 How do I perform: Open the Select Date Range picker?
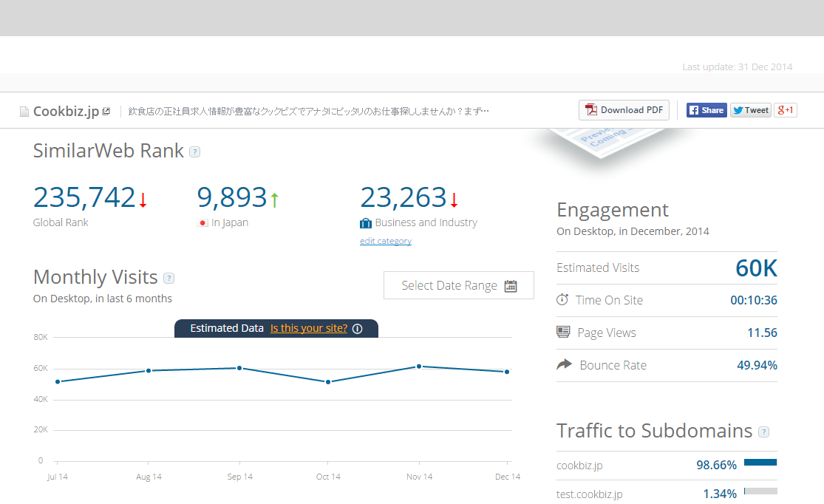pos(459,285)
